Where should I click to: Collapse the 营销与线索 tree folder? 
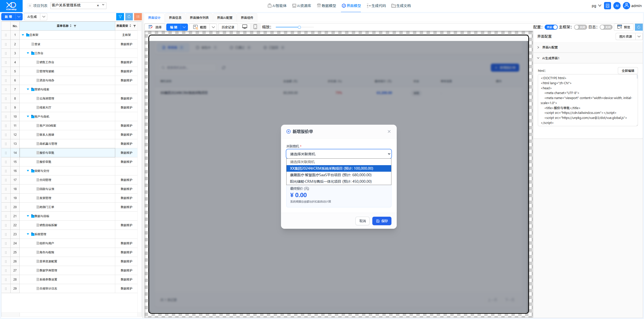pyautogui.click(x=28, y=89)
